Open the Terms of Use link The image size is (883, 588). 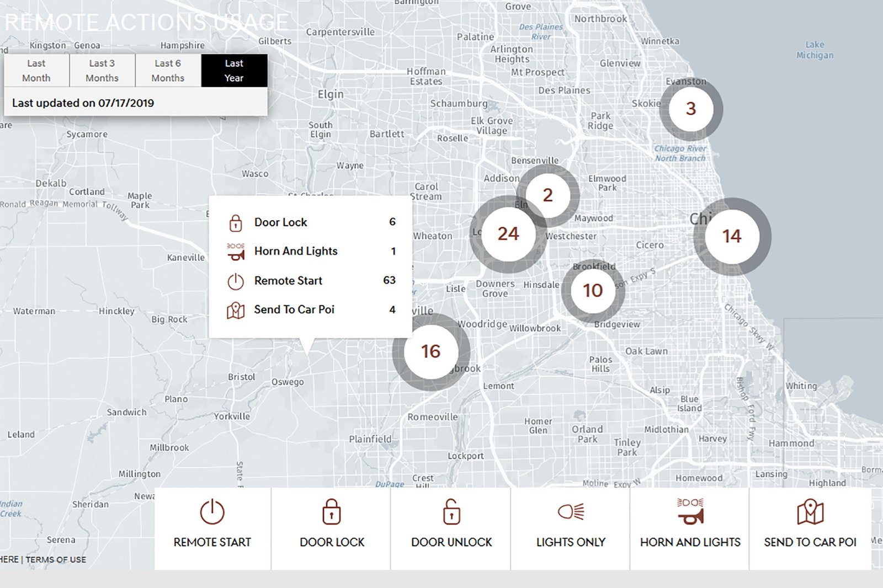(56, 559)
